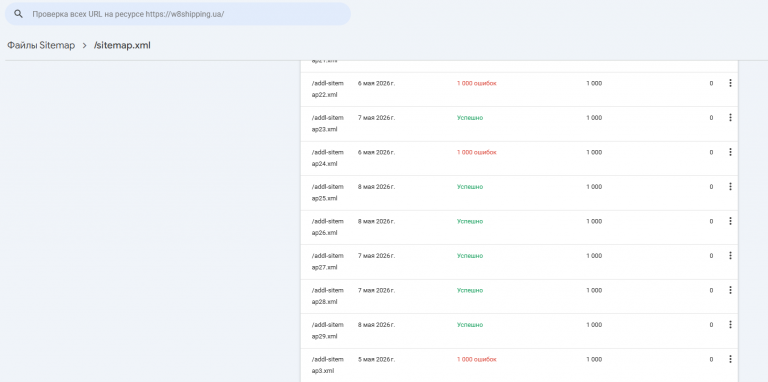768x382 pixels.
Task: Select the /addl-sitemap26.xml sitemap name
Action: click(x=328, y=227)
